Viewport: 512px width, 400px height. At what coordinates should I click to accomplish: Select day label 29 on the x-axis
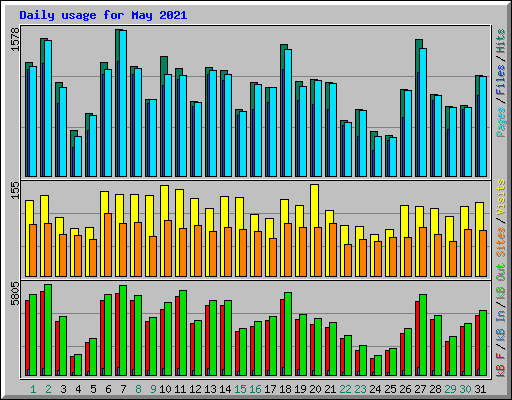(450, 389)
